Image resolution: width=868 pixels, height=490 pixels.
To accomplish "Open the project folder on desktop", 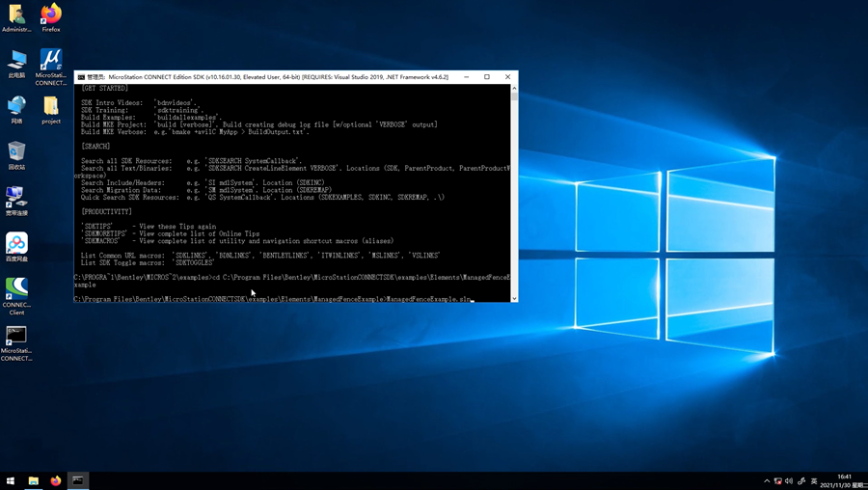I will click(x=51, y=110).
